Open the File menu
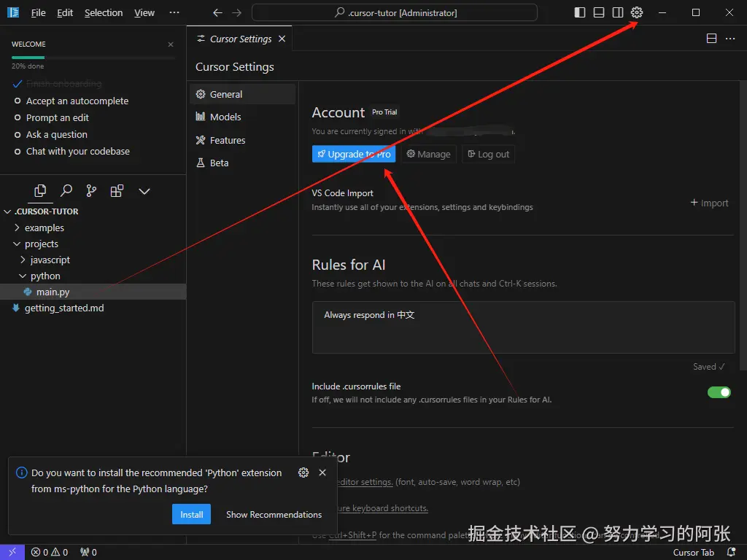747x560 pixels. (x=38, y=13)
